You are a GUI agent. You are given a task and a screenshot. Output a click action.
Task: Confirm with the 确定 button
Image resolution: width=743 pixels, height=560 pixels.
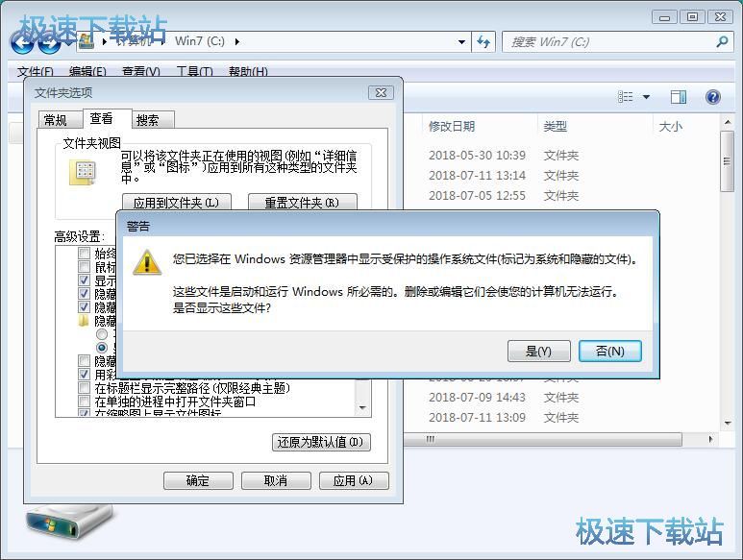(x=198, y=480)
